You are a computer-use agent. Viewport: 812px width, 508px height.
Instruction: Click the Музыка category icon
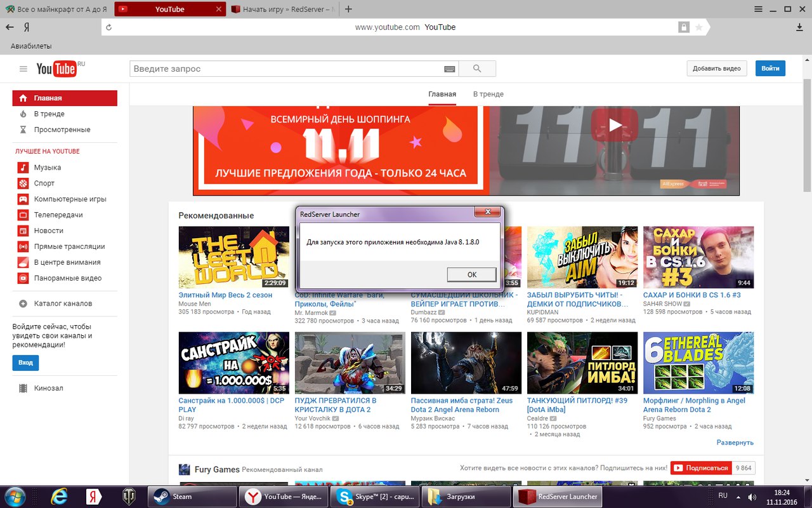click(23, 168)
